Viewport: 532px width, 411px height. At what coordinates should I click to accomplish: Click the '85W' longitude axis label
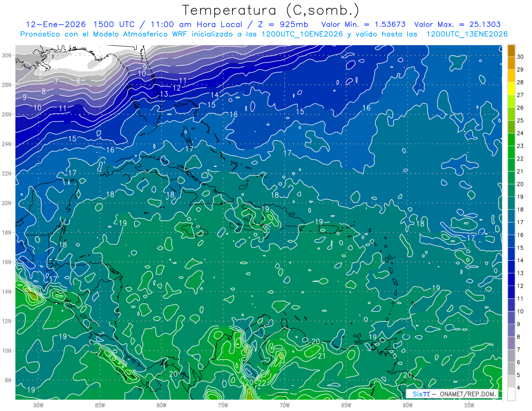pos(100,405)
